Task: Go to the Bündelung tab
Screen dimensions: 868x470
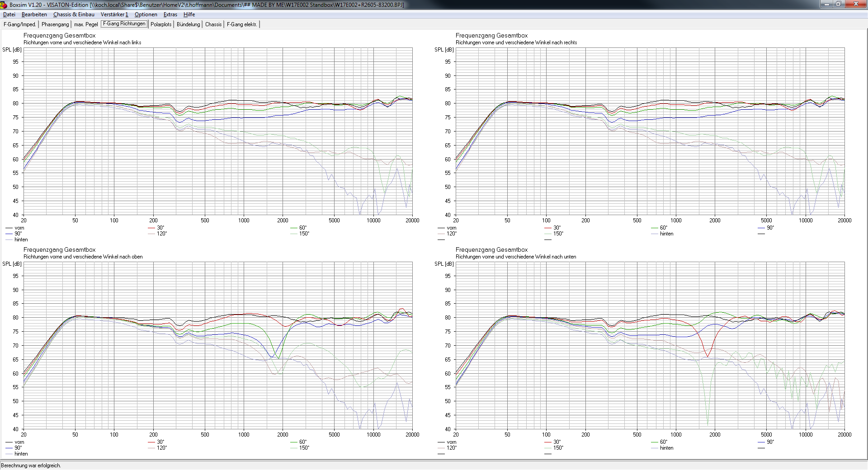Action: pyautogui.click(x=189, y=24)
